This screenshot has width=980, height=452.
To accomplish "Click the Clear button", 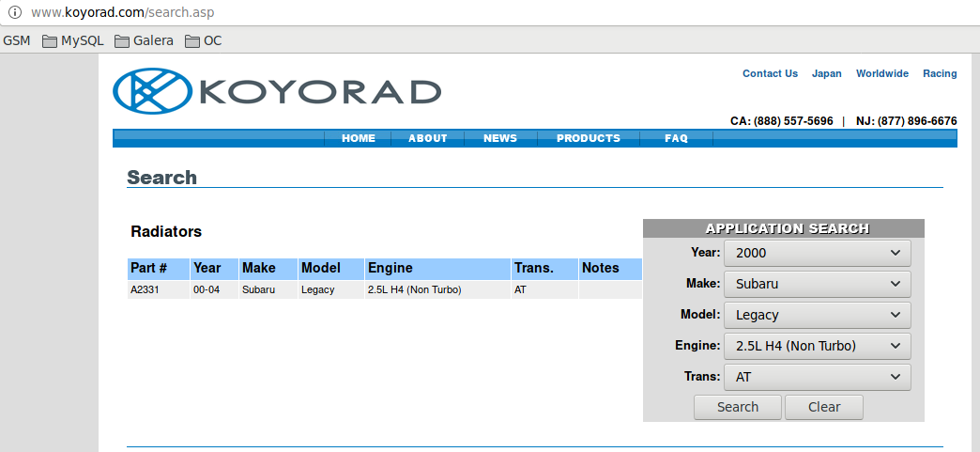I will tap(824, 407).
